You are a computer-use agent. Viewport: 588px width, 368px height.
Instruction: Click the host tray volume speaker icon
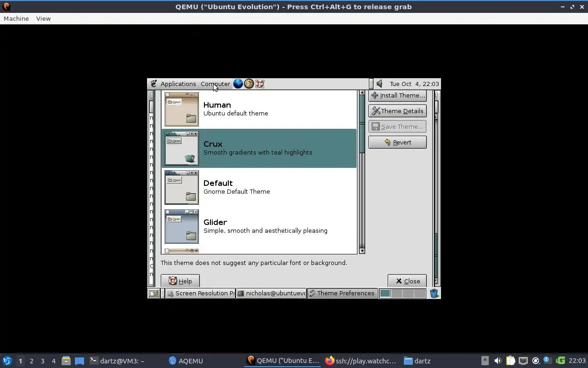(498, 361)
